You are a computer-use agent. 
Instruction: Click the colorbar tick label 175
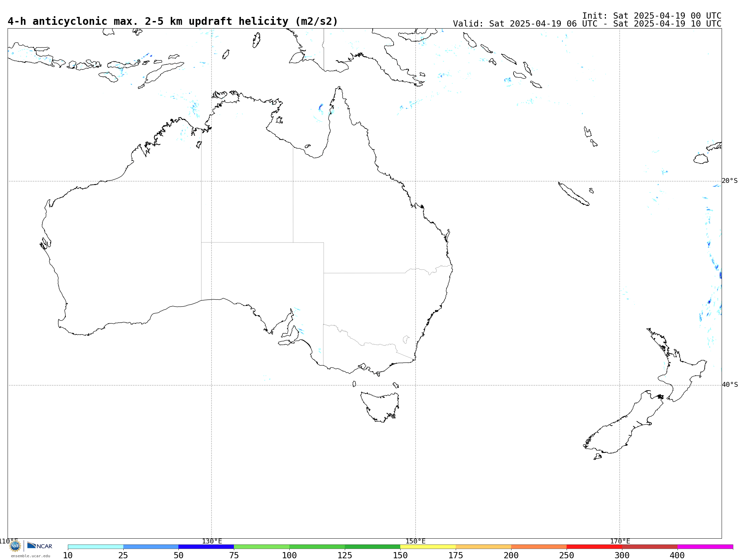pyautogui.click(x=456, y=556)
